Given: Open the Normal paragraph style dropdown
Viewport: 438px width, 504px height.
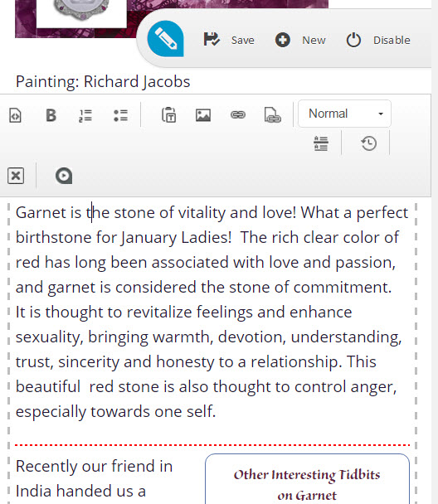Looking at the screenshot, I should (344, 114).
